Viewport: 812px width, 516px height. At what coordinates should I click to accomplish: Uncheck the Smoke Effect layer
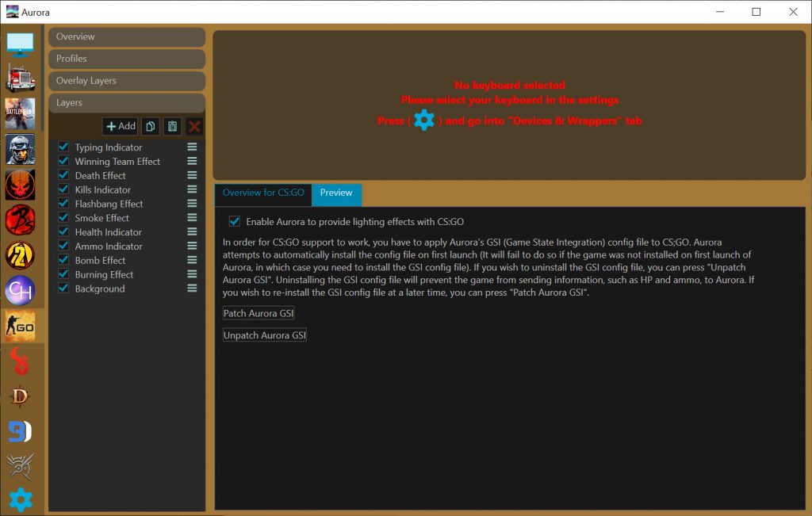pyautogui.click(x=63, y=217)
